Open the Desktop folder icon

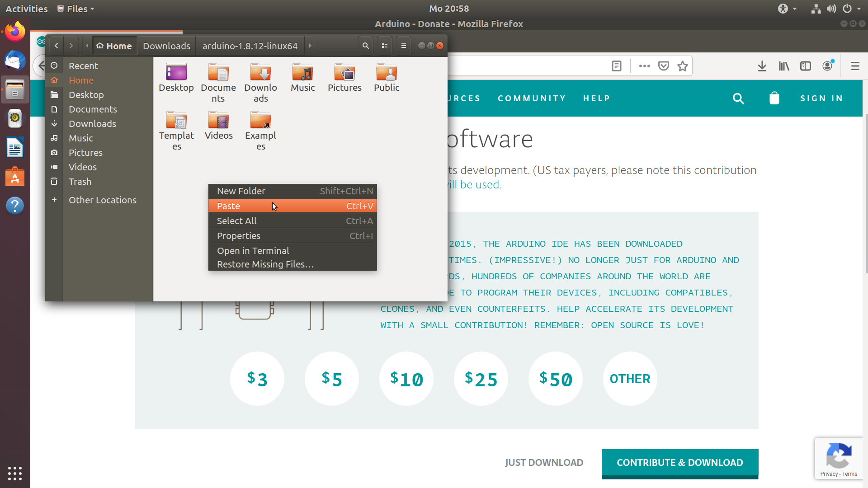click(x=176, y=72)
